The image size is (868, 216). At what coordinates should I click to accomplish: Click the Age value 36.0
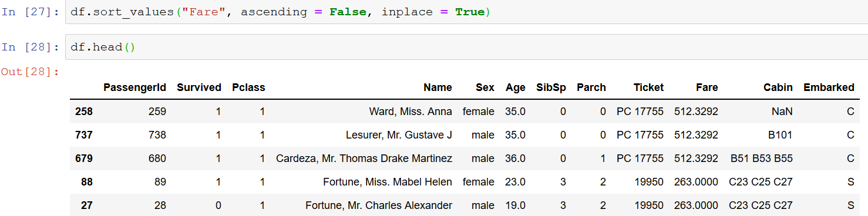pos(515,158)
